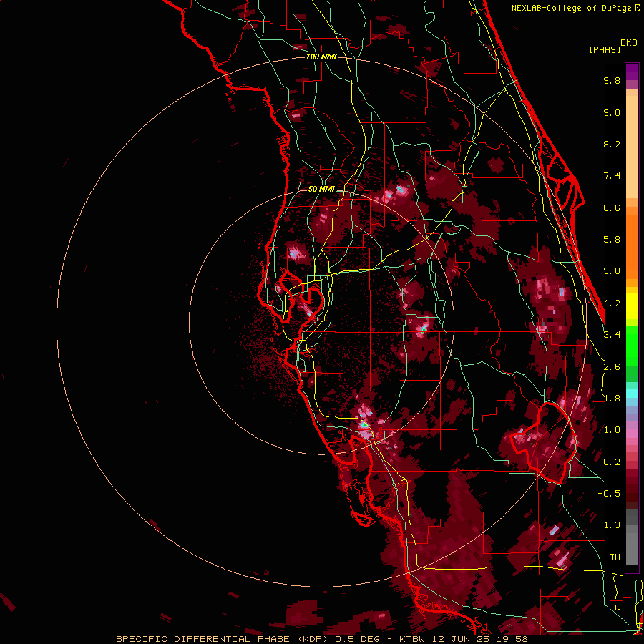The height and width of the screenshot is (644, 644).
Task: Click the 5.0 scale value
Action: pyautogui.click(x=612, y=271)
